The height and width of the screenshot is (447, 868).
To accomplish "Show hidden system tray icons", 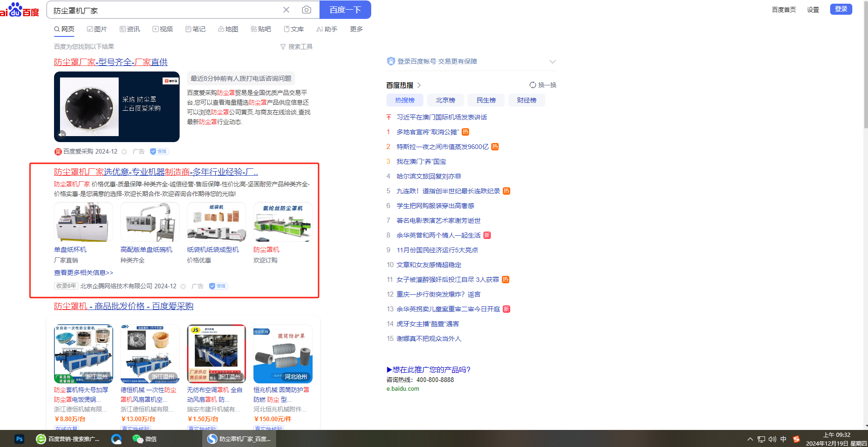I will point(750,439).
